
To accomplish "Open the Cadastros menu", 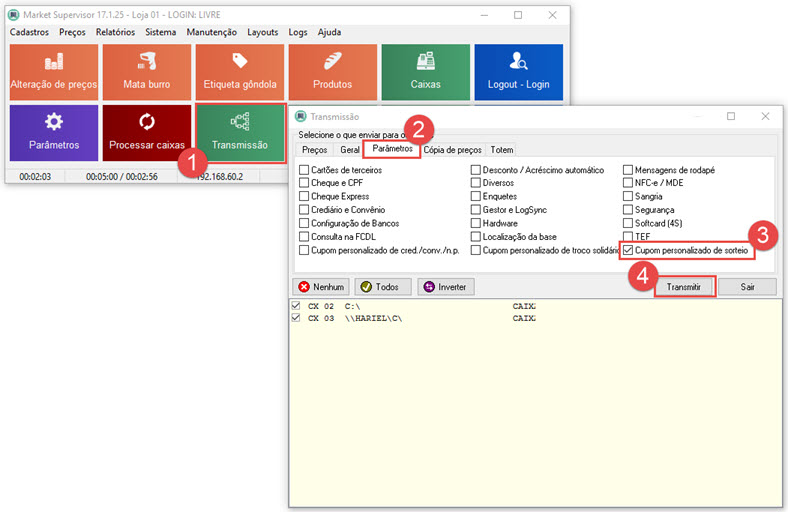I will coord(29,32).
